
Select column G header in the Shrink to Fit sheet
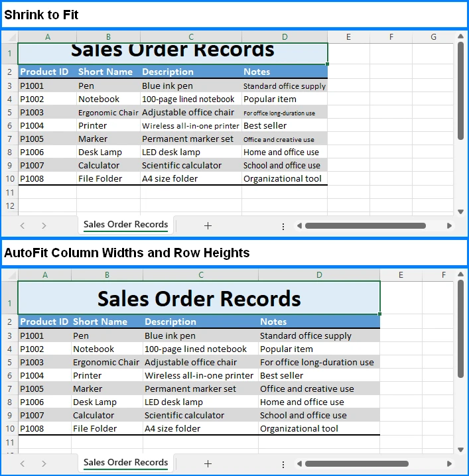pos(433,37)
